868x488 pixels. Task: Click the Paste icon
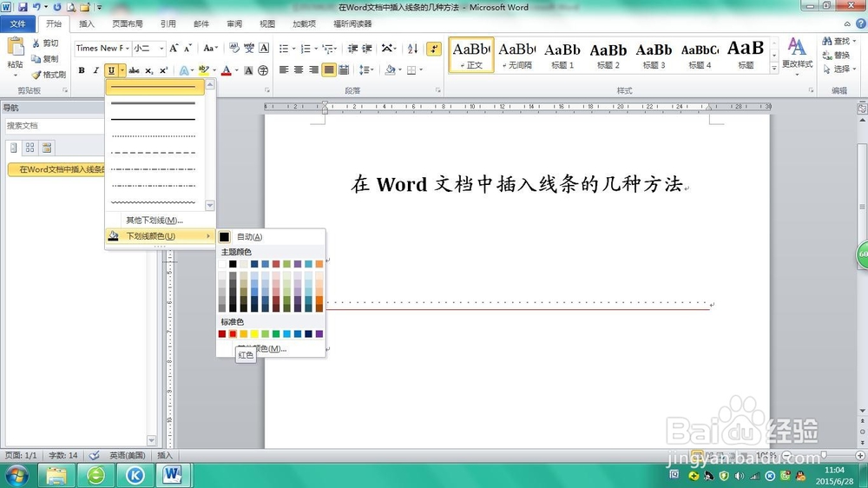[15, 47]
